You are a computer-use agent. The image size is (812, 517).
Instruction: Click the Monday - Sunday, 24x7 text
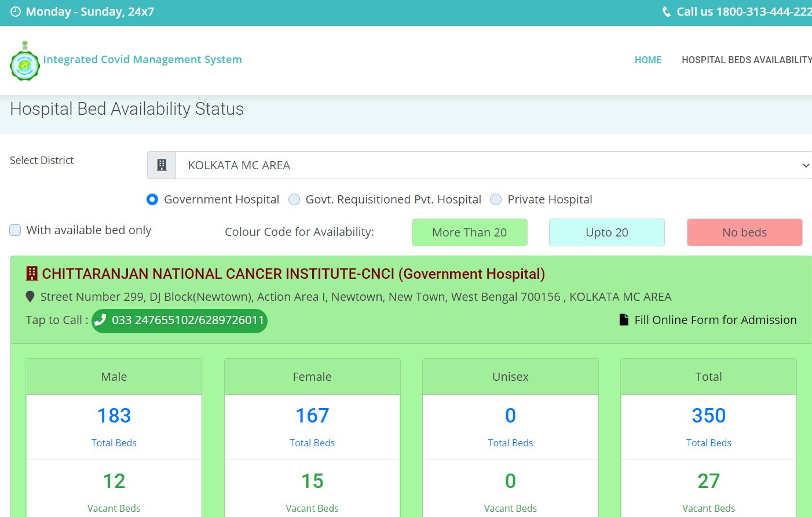(x=90, y=12)
